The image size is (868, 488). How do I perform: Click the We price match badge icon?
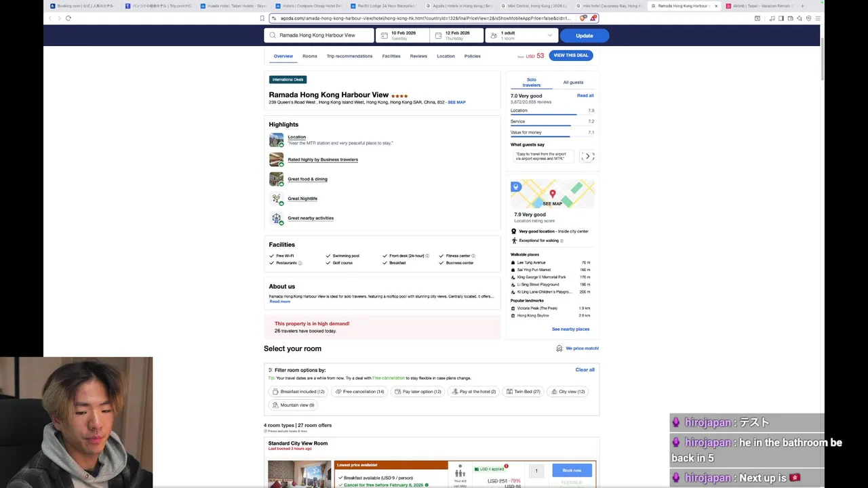[x=559, y=348]
